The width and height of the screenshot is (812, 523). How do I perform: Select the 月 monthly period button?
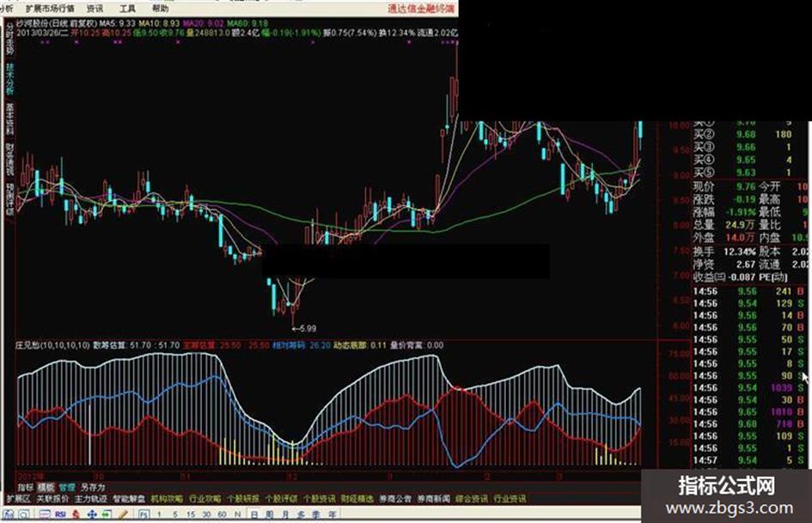tap(284, 514)
